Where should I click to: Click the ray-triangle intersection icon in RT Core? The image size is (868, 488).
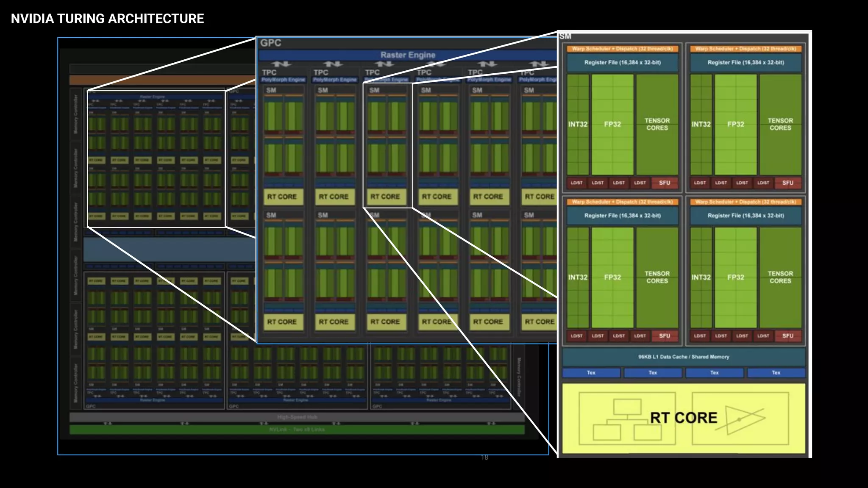coord(740,419)
